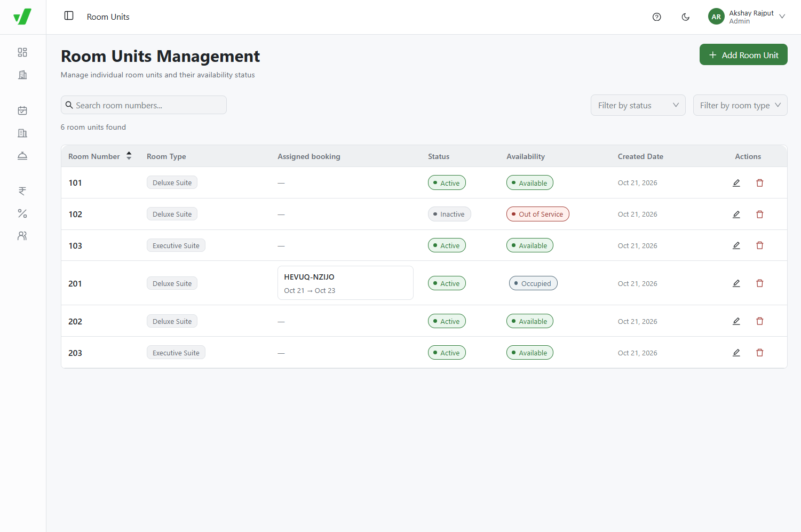801x532 pixels.
Task: Click the Add Room Unit button
Action: click(x=743, y=54)
